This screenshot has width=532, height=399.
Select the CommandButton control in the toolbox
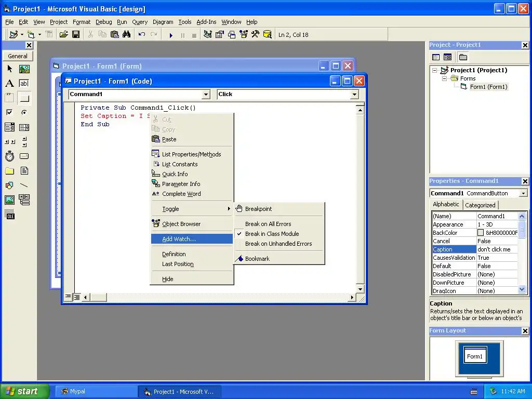point(24,98)
